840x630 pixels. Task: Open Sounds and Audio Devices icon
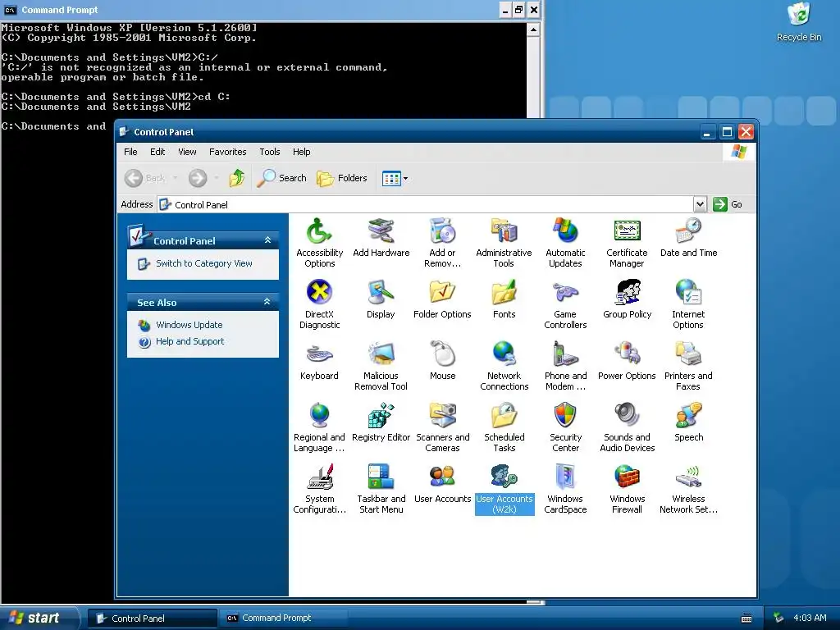(627, 416)
